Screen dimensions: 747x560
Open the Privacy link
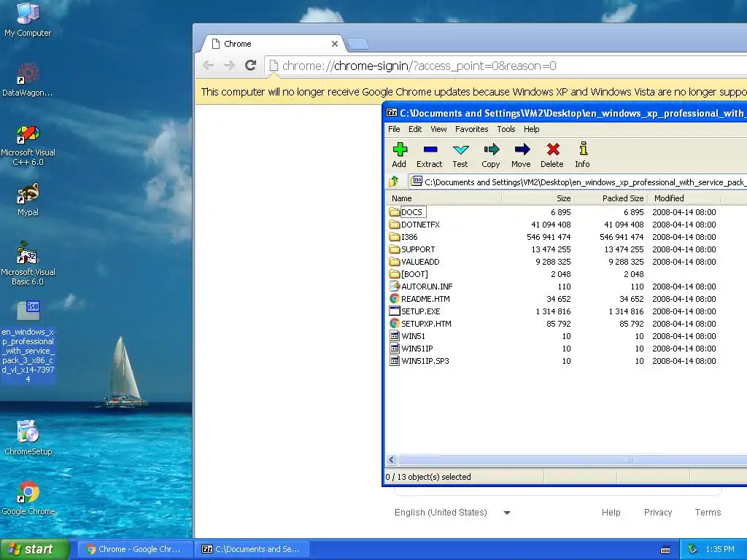coord(658,513)
